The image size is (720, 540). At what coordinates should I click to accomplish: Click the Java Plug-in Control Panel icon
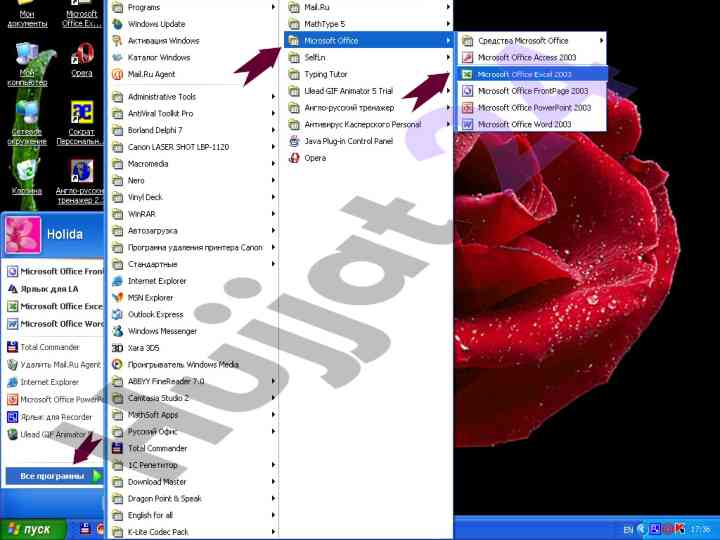(294, 141)
